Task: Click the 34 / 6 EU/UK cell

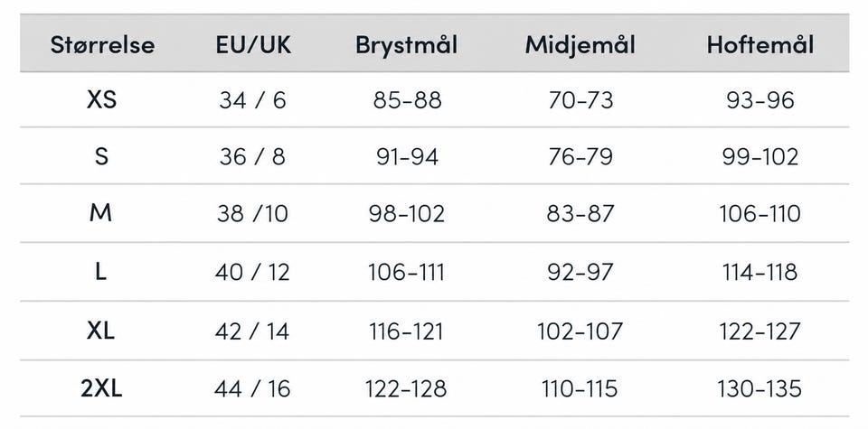Action: [x=252, y=100]
